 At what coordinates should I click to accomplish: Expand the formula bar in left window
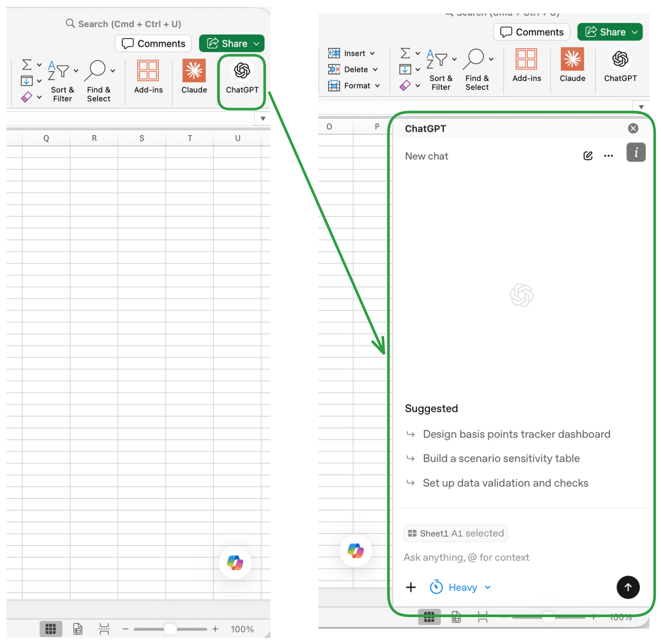[x=263, y=118]
